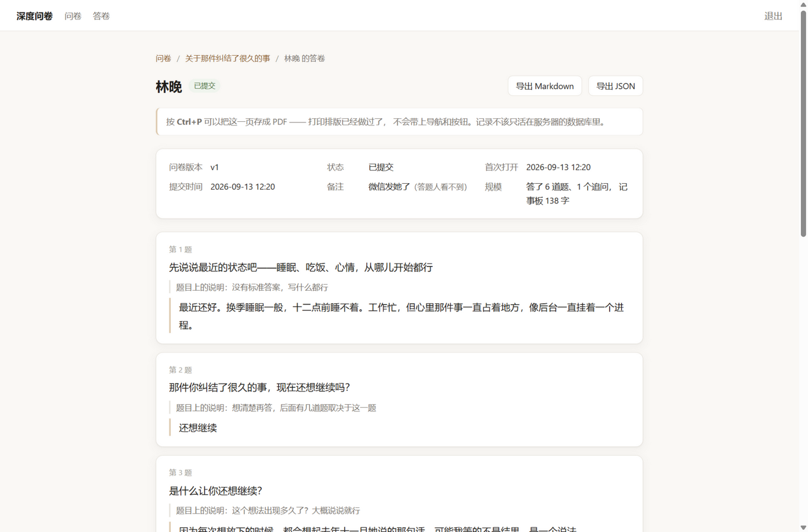
Task: Click the answer starting 最近还好。换季睡眠一般
Action: point(401,316)
